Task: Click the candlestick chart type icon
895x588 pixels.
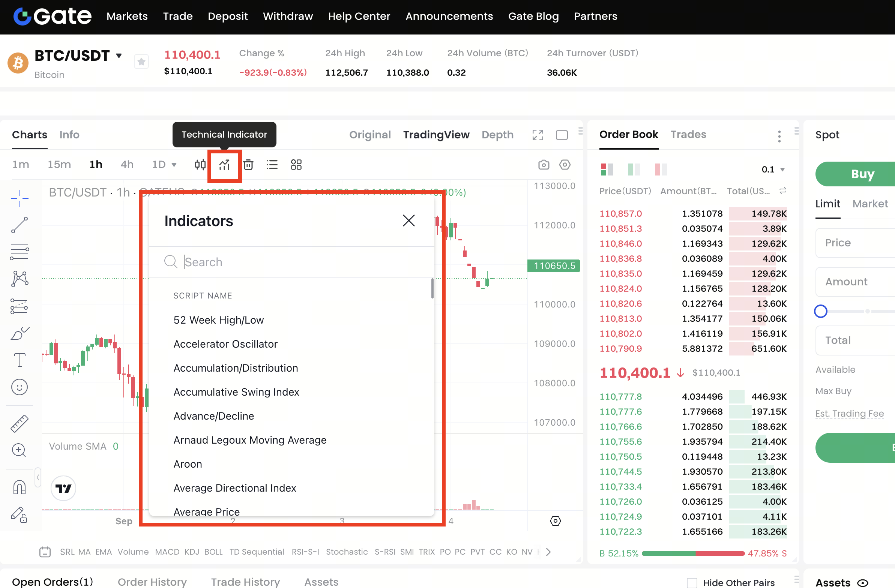Action: pos(200,165)
